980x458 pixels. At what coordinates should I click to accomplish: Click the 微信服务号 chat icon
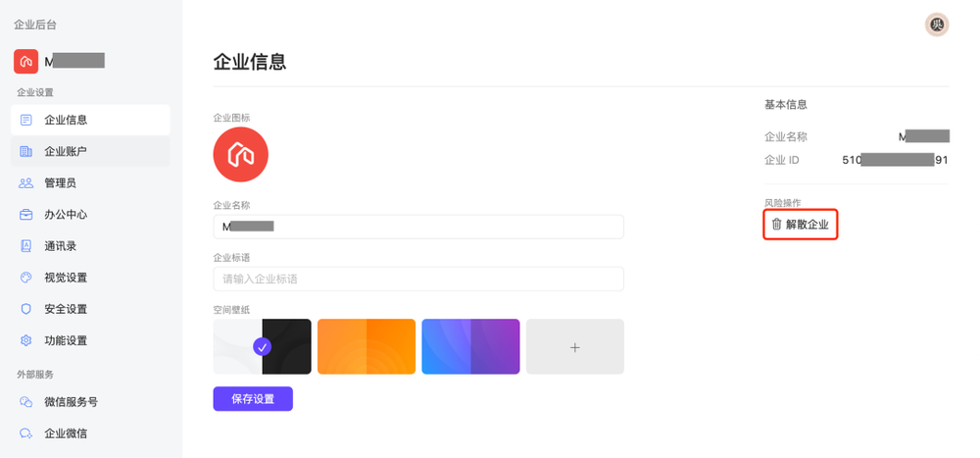(26, 402)
